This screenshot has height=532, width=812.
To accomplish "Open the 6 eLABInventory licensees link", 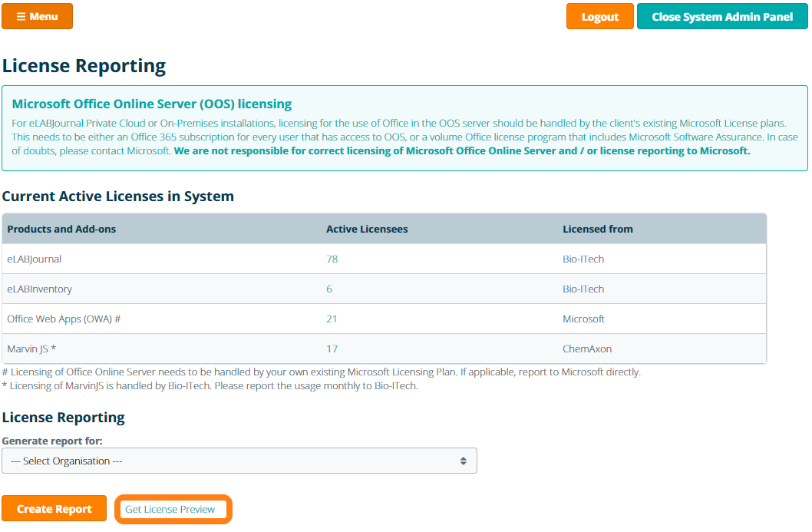I will tap(329, 289).
